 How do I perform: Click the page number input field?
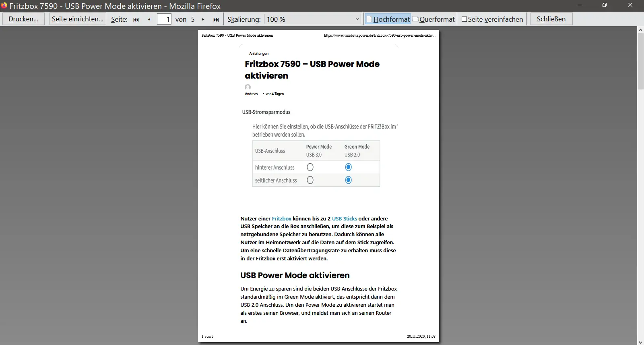click(164, 19)
